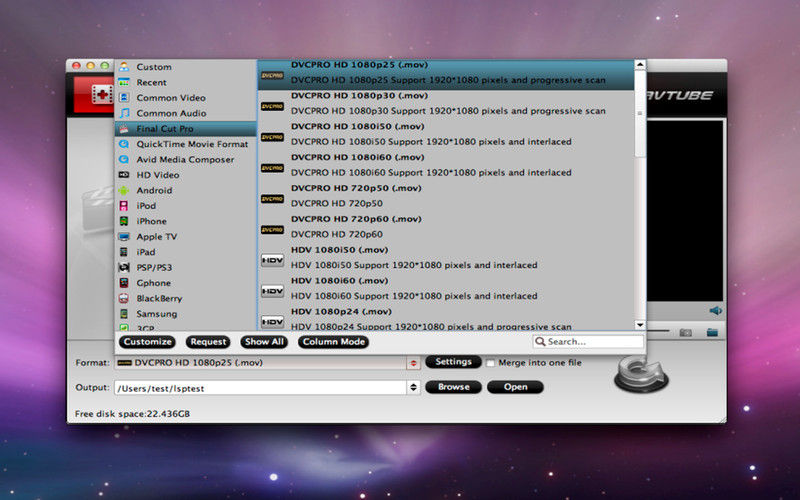Choose DVCPRO HD 1080p25 (.mov) preset

tap(446, 75)
